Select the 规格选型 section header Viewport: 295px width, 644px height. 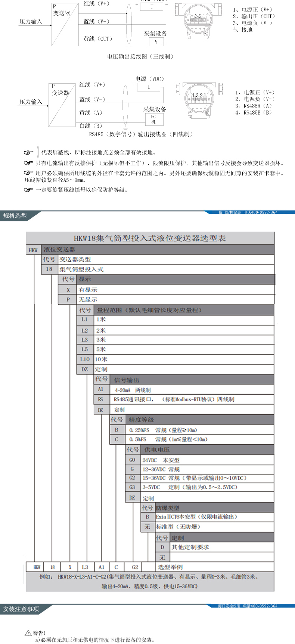coord(15,215)
